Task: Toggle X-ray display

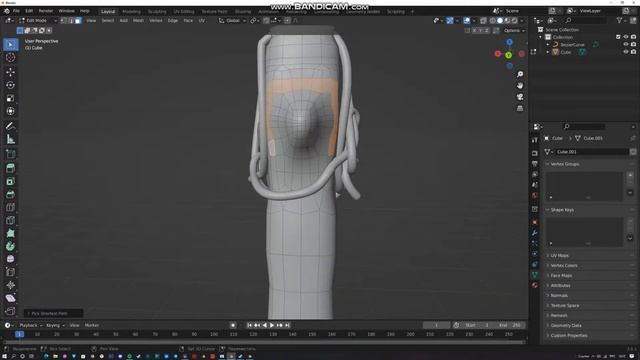Action: pos(483,20)
